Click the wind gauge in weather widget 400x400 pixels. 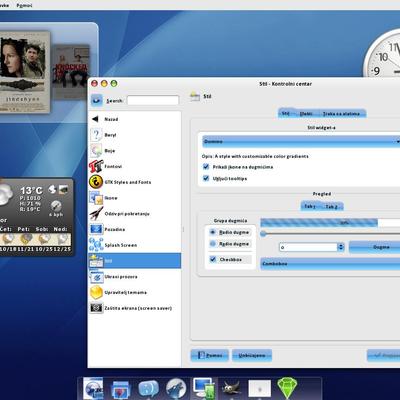[x=56, y=206]
